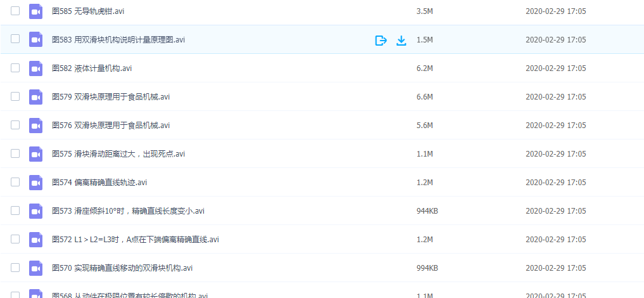Click the 6.6M size of the 图579 row
Screen dimensions: 644x298
point(424,97)
